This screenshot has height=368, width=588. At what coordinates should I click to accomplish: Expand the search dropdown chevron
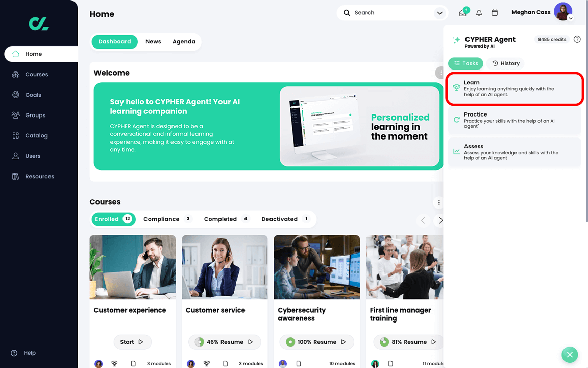point(439,13)
